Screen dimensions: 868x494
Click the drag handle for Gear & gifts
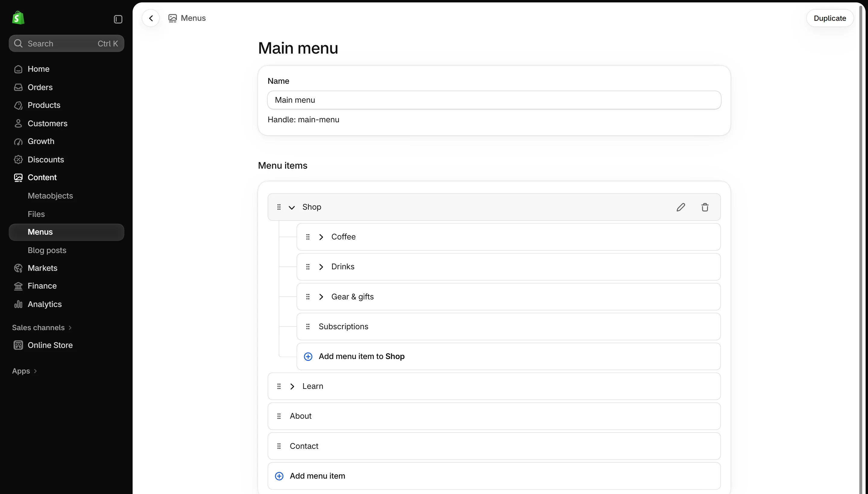pos(308,296)
